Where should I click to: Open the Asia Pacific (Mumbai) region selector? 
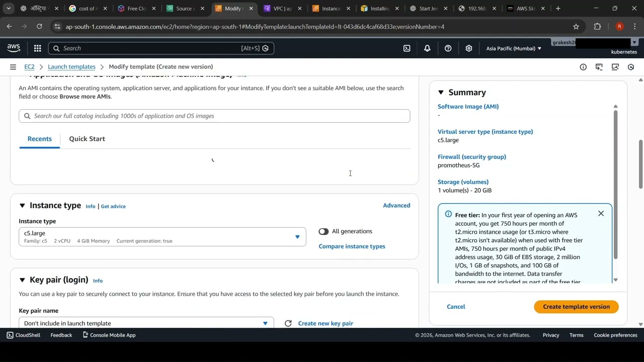(x=514, y=48)
